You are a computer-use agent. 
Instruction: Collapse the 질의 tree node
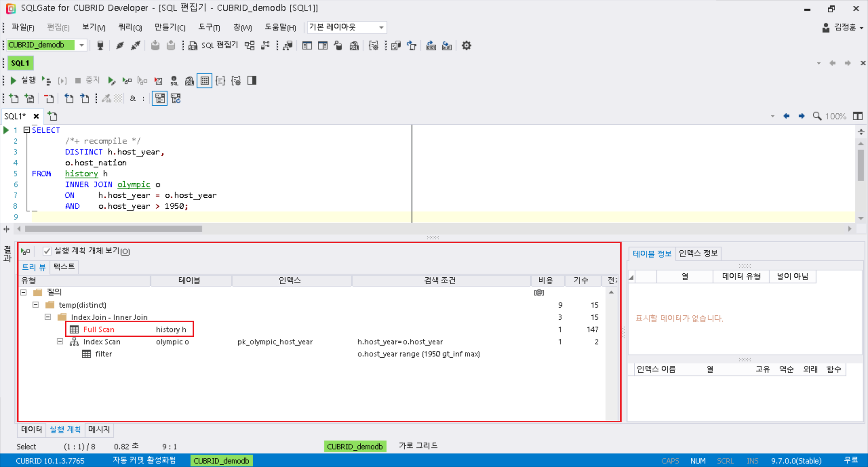point(24,292)
